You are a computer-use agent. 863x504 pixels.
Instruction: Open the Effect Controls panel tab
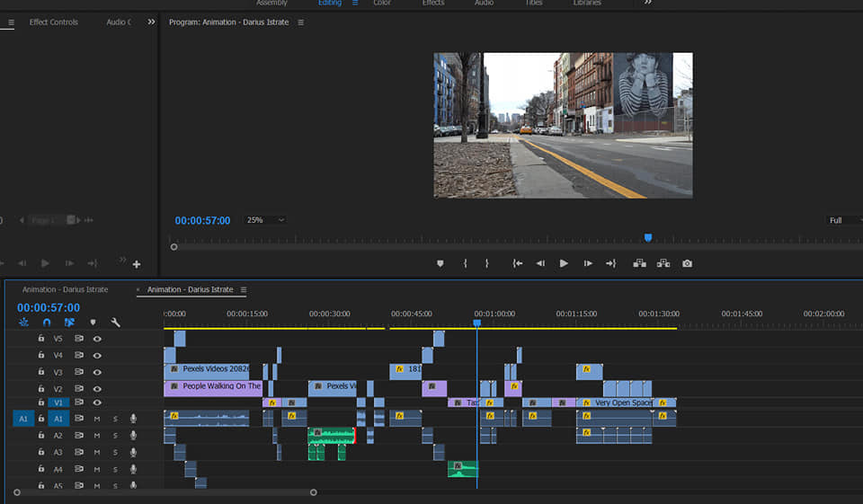point(54,22)
